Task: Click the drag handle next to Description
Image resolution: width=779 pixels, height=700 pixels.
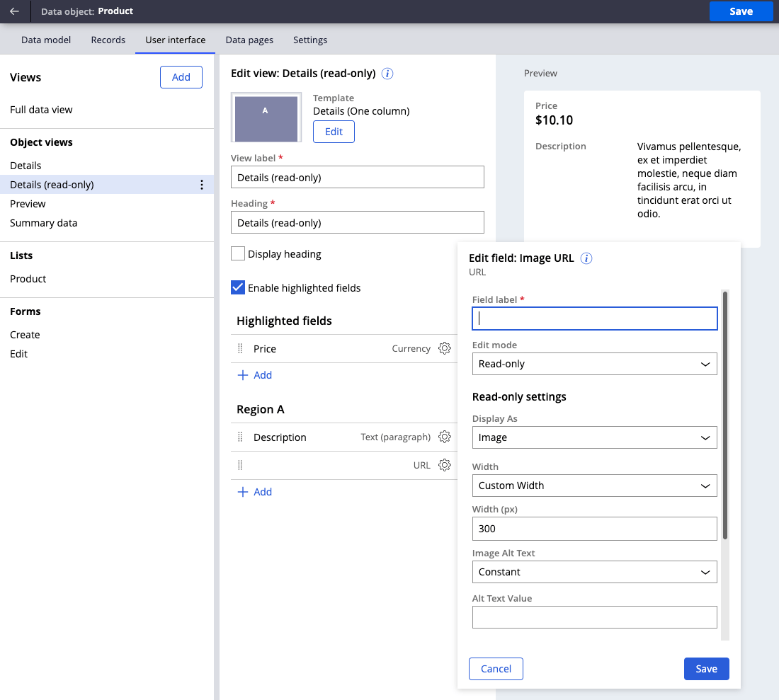Action: point(240,437)
